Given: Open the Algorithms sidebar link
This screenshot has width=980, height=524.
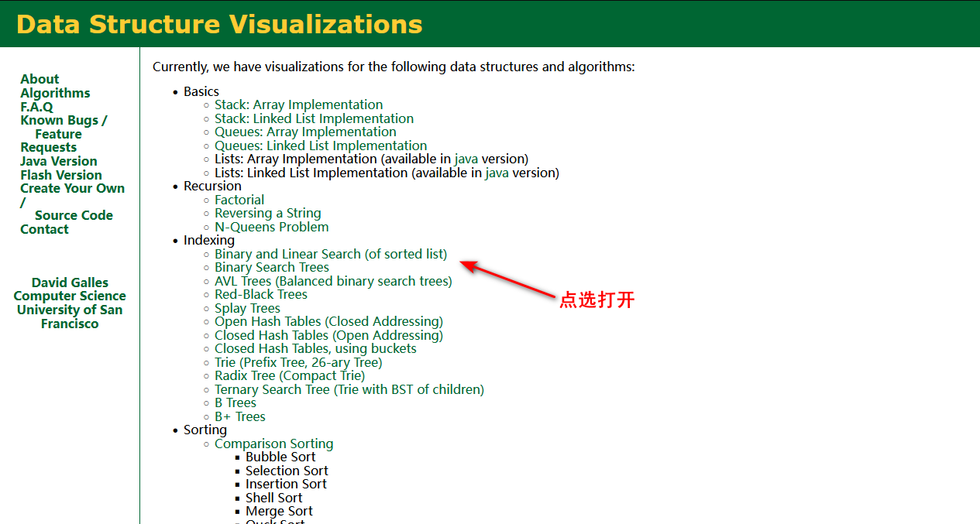Looking at the screenshot, I should [x=55, y=93].
